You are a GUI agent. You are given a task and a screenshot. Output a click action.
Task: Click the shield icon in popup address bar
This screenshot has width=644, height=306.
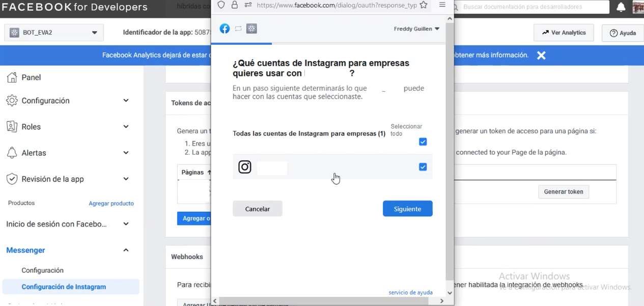tap(221, 5)
